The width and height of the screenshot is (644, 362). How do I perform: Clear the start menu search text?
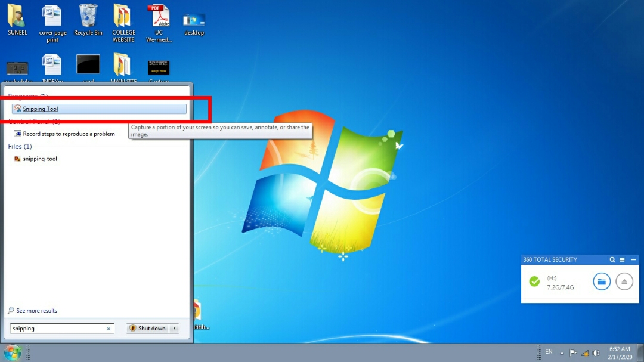click(x=109, y=329)
